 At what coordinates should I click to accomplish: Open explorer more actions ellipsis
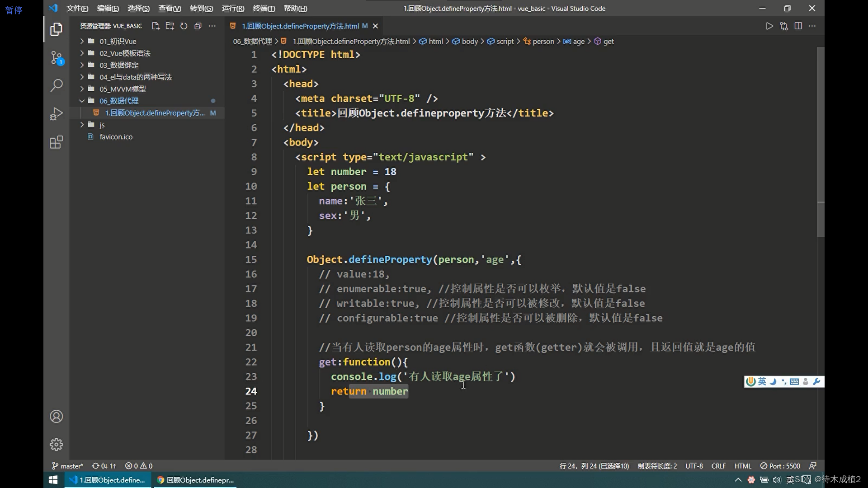212,26
